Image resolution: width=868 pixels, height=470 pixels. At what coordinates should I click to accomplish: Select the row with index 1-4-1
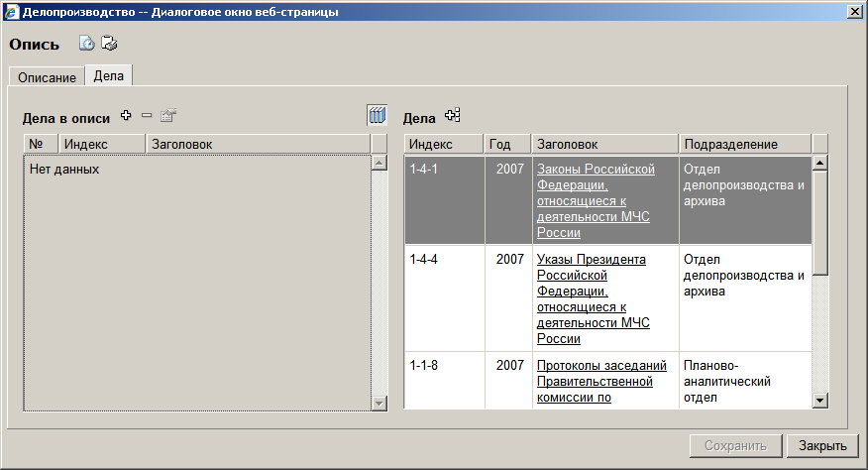pyautogui.click(x=607, y=200)
